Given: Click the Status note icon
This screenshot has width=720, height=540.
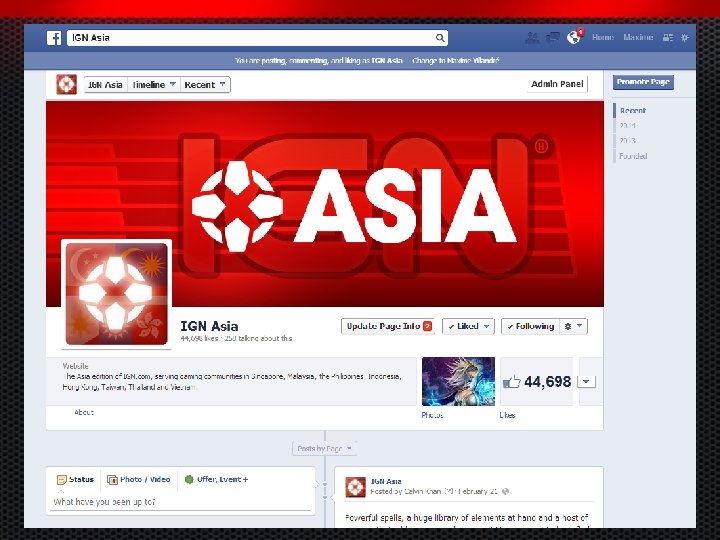Looking at the screenshot, I should tap(62, 480).
